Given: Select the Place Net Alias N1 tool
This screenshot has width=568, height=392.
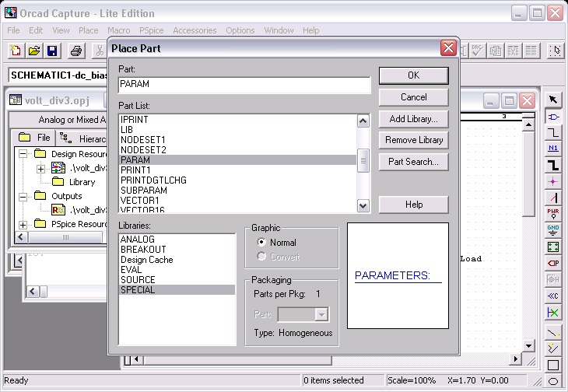Looking at the screenshot, I should click(x=553, y=149).
